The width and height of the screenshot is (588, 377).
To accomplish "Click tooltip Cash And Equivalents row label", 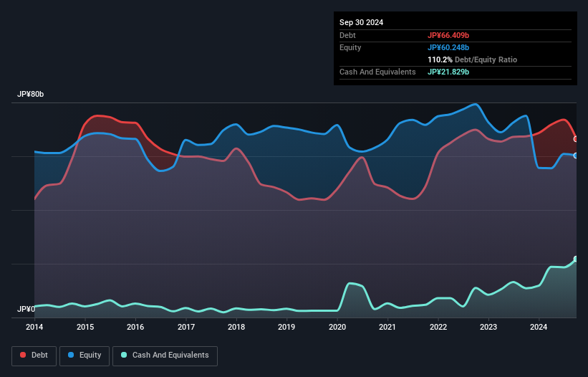I will pyautogui.click(x=377, y=72).
